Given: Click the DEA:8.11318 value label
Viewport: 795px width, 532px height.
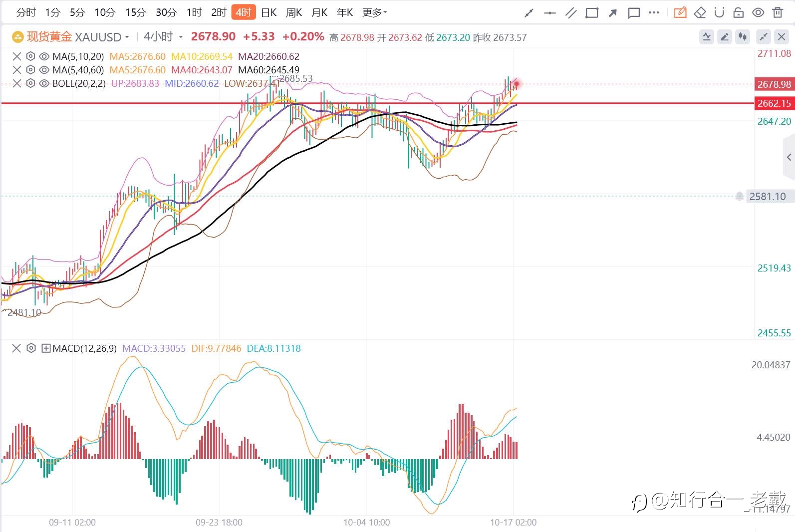Looking at the screenshot, I should (x=274, y=348).
